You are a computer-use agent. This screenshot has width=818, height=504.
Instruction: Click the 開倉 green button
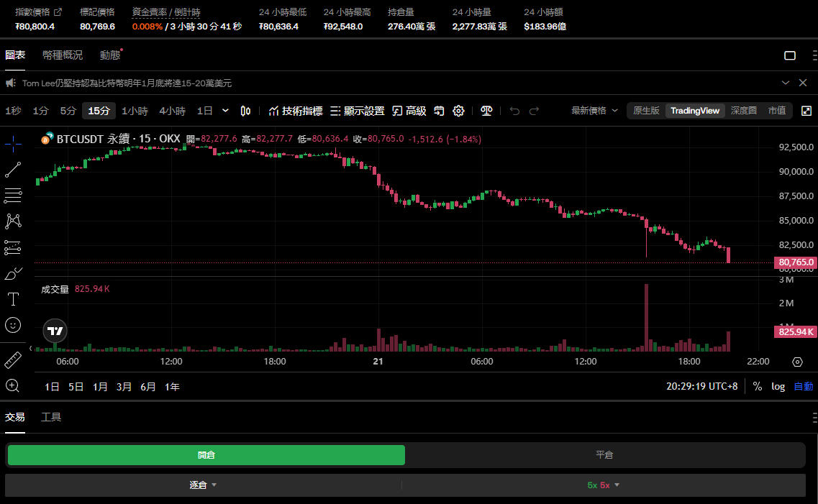pyautogui.click(x=206, y=455)
